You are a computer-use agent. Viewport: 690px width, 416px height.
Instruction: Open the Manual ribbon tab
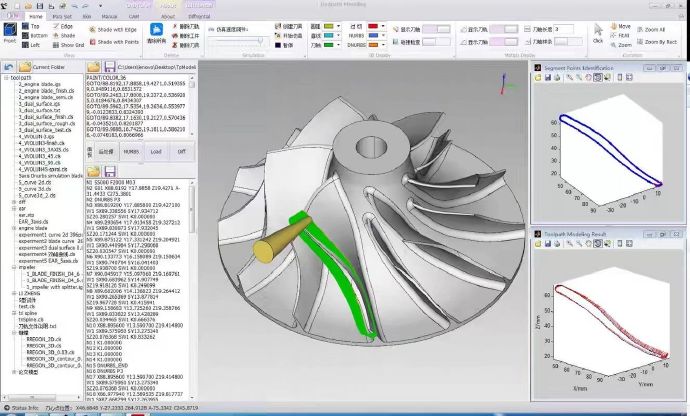pyautogui.click(x=110, y=16)
